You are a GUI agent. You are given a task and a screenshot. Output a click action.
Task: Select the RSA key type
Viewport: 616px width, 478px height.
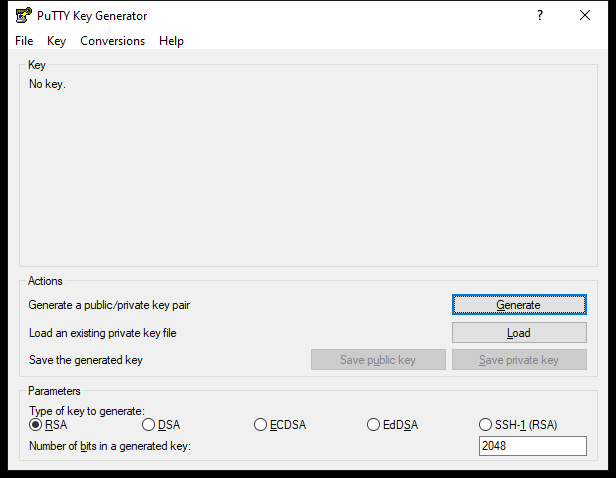pos(48,425)
